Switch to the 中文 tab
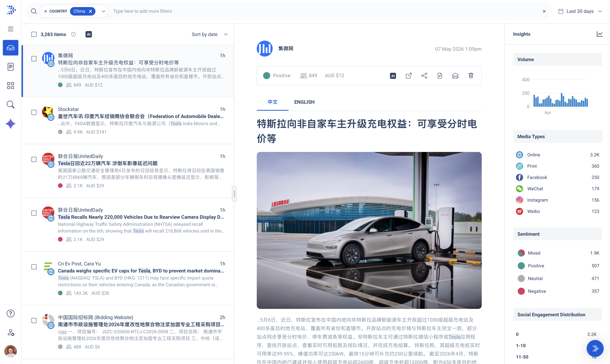The width and height of the screenshot is (610, 364). pyautogui.click(x=272, y=102)
